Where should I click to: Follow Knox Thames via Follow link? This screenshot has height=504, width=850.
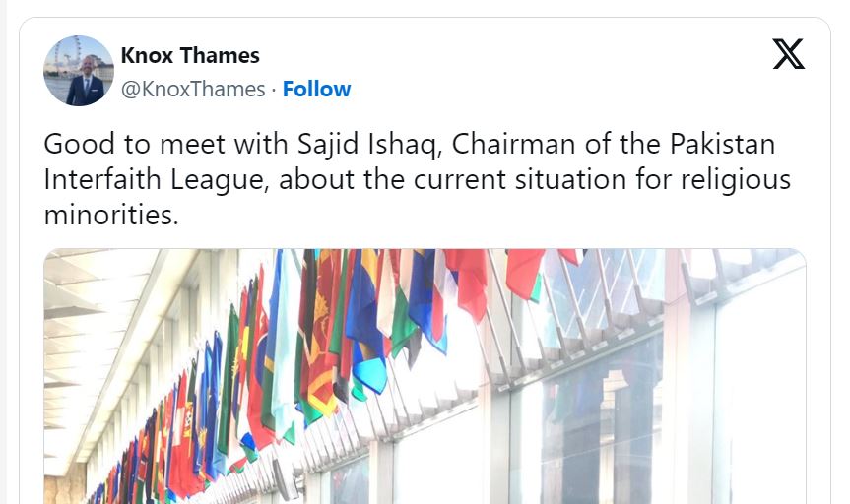[x=316, y=89]
